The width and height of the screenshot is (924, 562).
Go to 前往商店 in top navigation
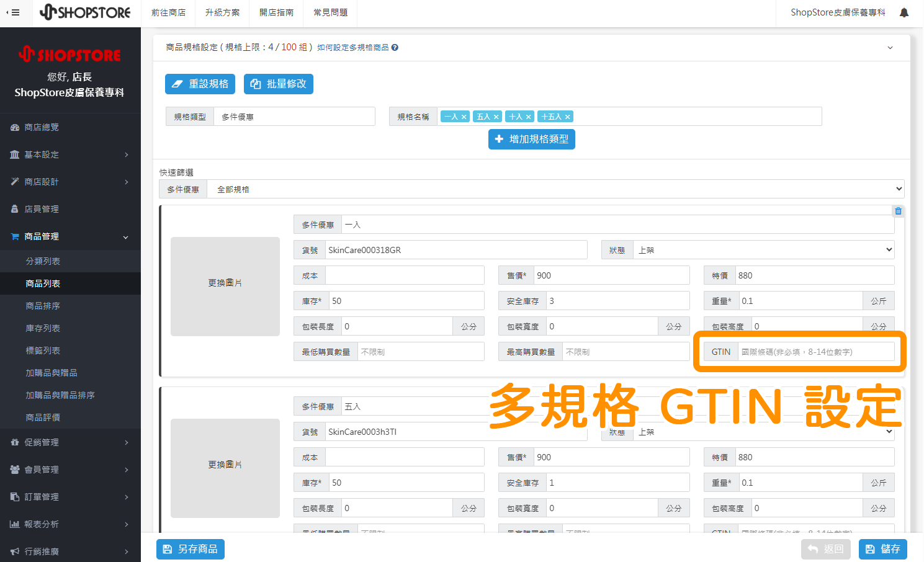168,12
